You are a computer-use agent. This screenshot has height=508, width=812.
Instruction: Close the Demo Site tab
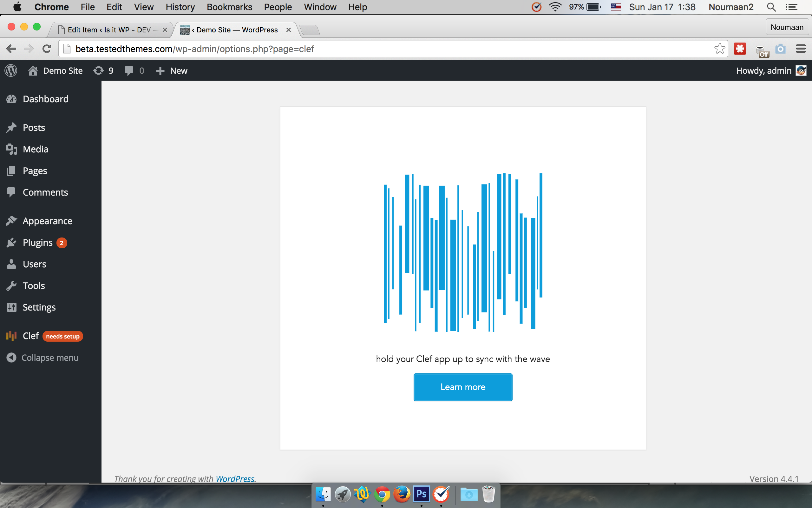click(288, 30)
